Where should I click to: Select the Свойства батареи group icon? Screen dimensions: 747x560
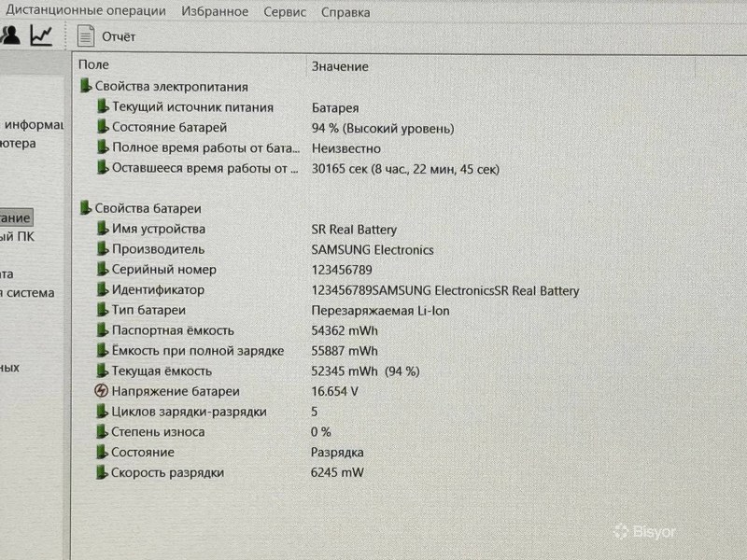click(x=86, y=207)
